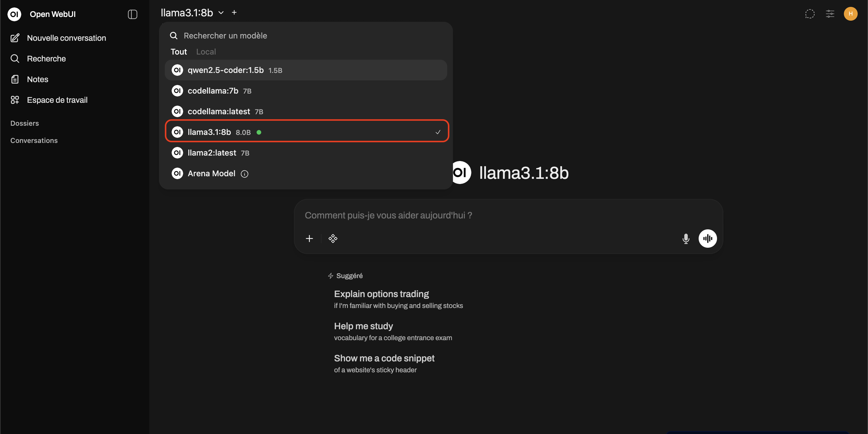Add another model with plus button

(x=234, y=13)
